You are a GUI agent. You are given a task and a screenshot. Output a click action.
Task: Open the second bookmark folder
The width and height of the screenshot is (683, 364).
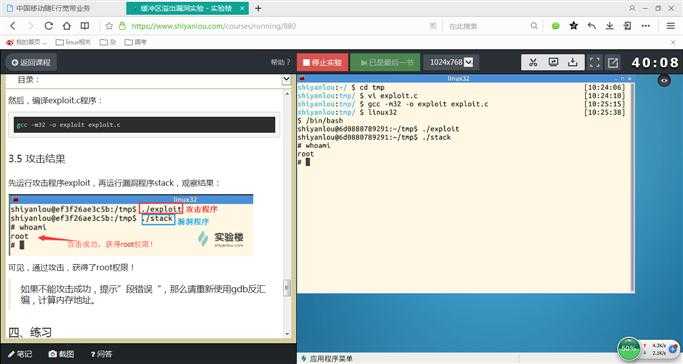point(108,42)
